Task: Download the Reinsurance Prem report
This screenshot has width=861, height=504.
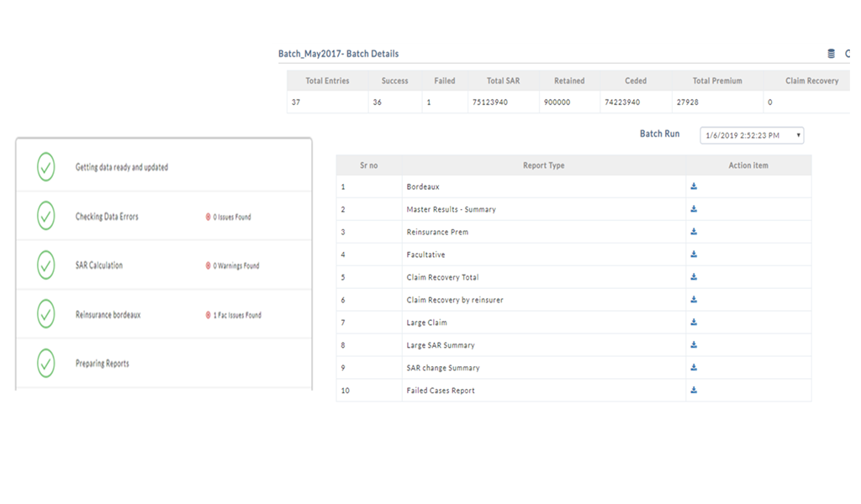Action: [x=694, y=232]
